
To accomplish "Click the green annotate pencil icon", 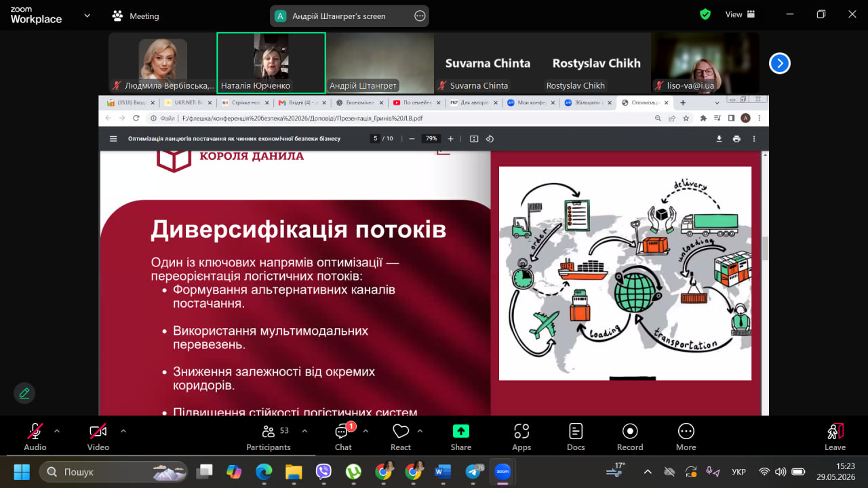I will [x=24, y=392].
